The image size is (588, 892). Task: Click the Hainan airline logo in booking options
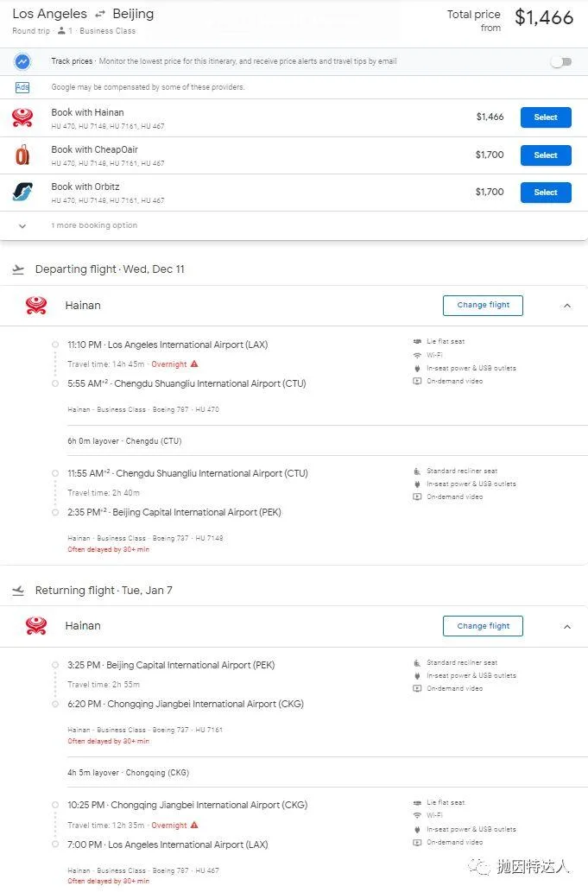click(x=22, y=117)
